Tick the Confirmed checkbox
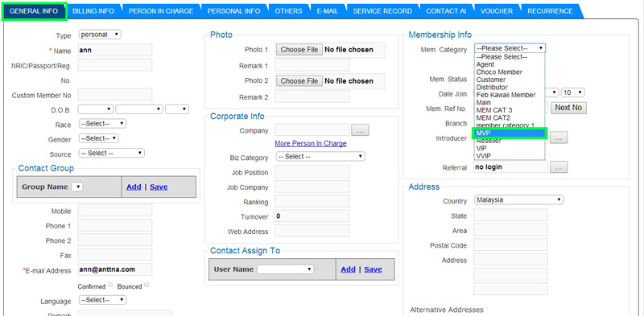The width and height of the screenshot is (644, 316). 110,285
